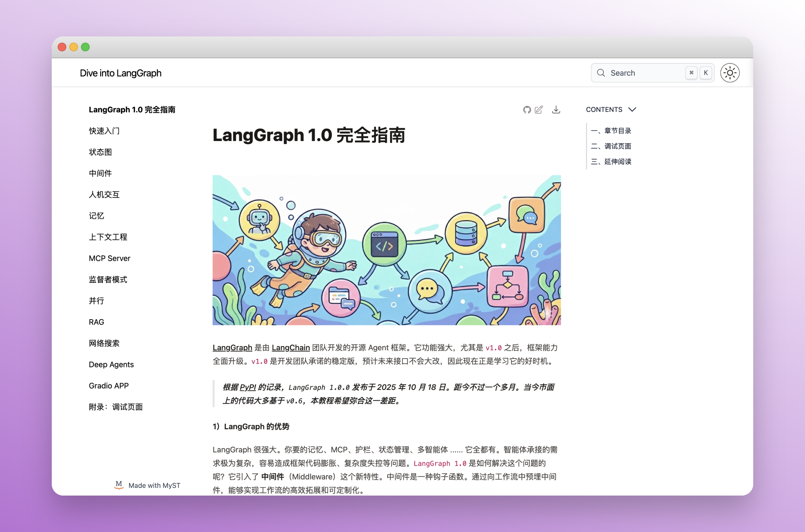This screenshot has height=532, width=805.
Task: Open the GitHub repository icon
Action: (x=527, y=110)
